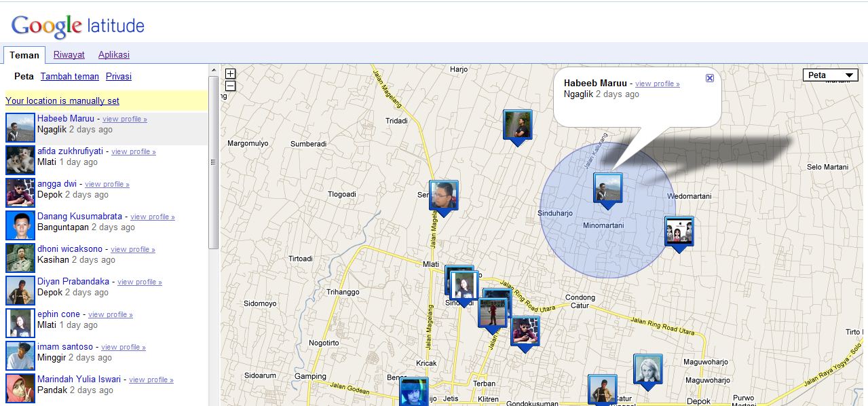This screenshot has height=406, width=868.
Task: Click map marker on Jalan Magelang near Tlogoadi
Action: pos(444,196)
